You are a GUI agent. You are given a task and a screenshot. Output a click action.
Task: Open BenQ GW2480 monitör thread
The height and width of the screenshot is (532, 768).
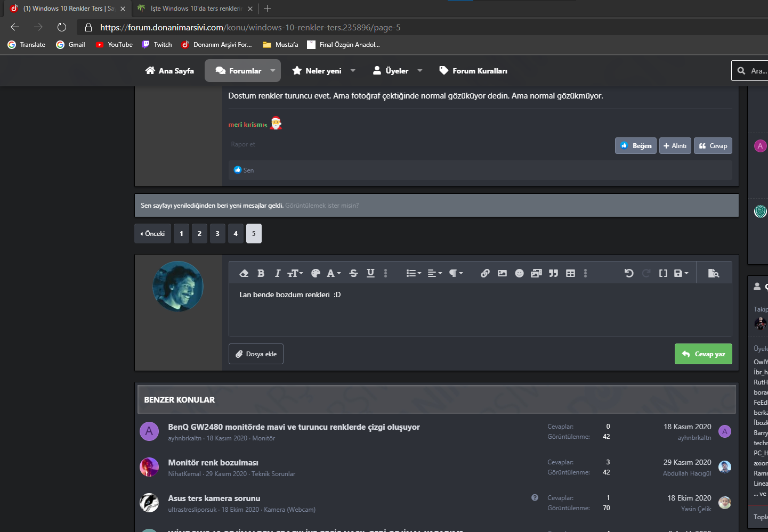point(294,427)
